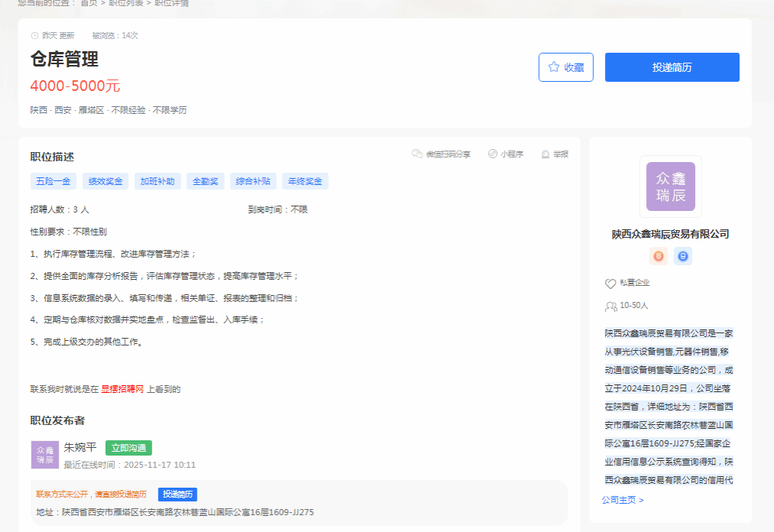Click the heart icon next to 私营企业
774x532 pixels.
click(x=610, y=284)
